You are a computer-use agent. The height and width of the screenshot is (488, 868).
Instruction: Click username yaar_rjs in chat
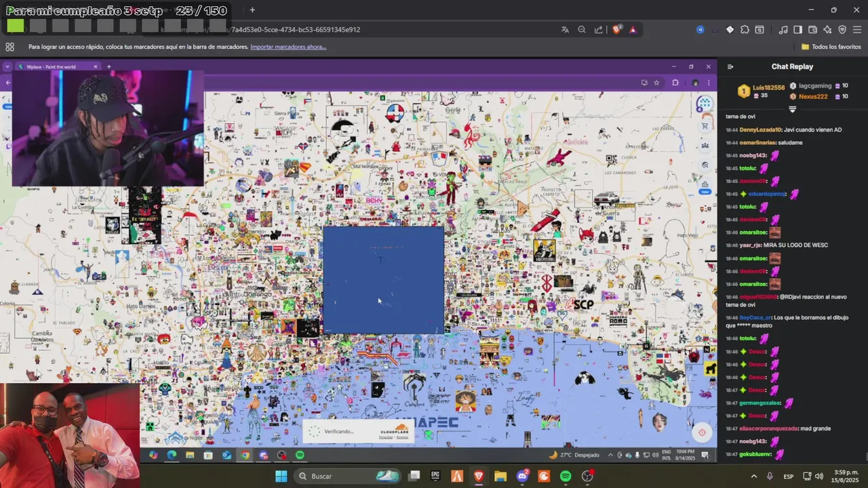point(750,245)
